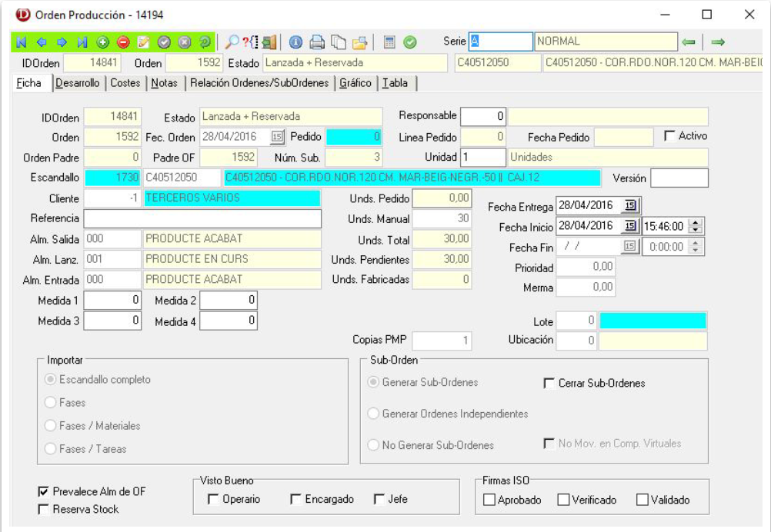Open the Fecha Inicio calendar picker

click(631, 226)
